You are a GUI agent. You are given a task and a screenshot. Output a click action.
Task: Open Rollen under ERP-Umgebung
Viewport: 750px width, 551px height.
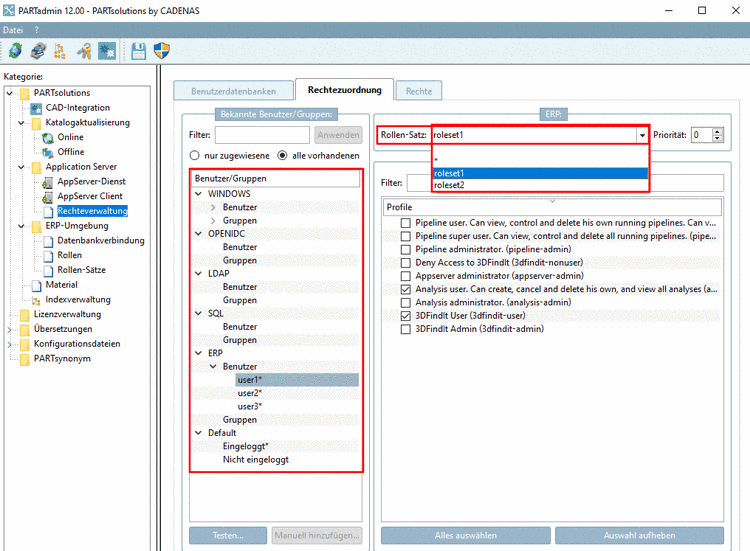point(69,255)
